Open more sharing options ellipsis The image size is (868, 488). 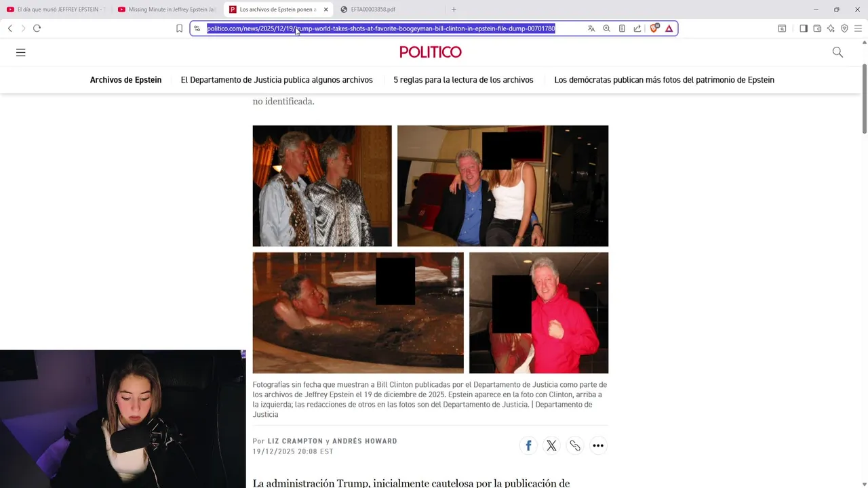coord(598,445)
